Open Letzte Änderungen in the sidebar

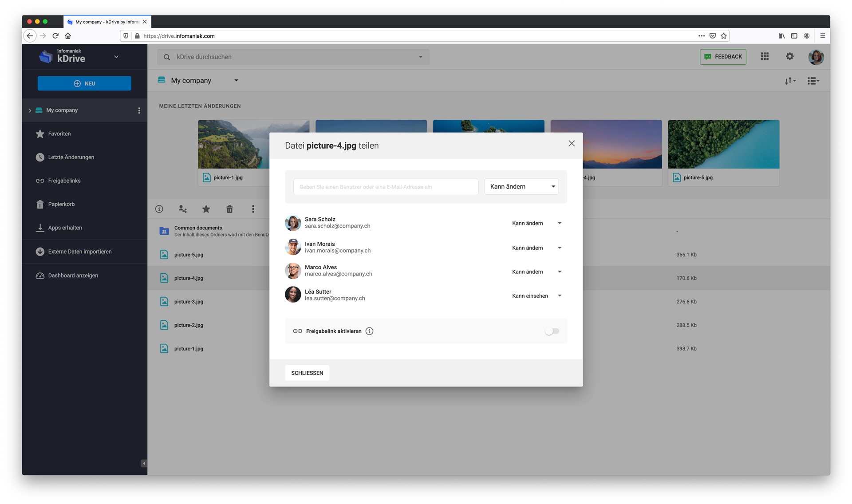(x=65, y=157)
